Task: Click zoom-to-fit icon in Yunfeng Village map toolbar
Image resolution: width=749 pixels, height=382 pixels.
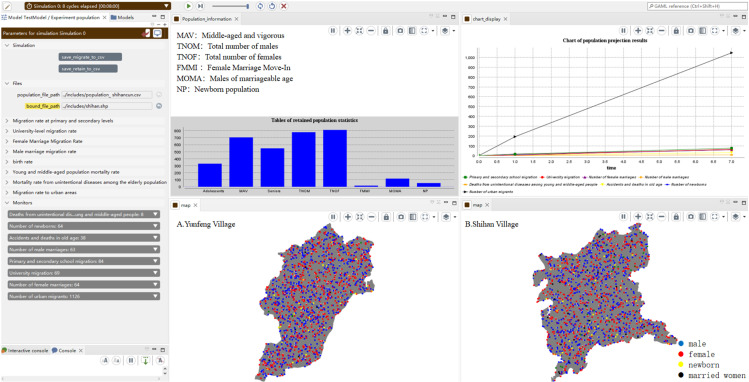Action: point(359,217)
